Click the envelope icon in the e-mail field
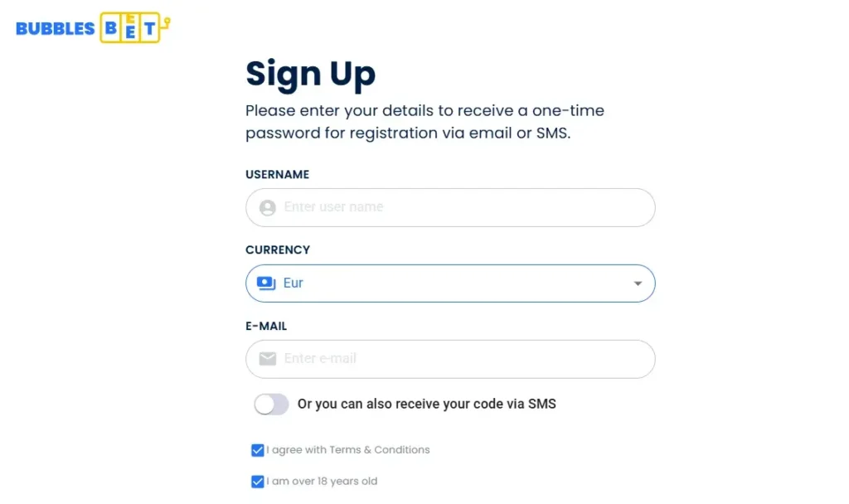Viewport: 849px width, 504px height. 267,359
